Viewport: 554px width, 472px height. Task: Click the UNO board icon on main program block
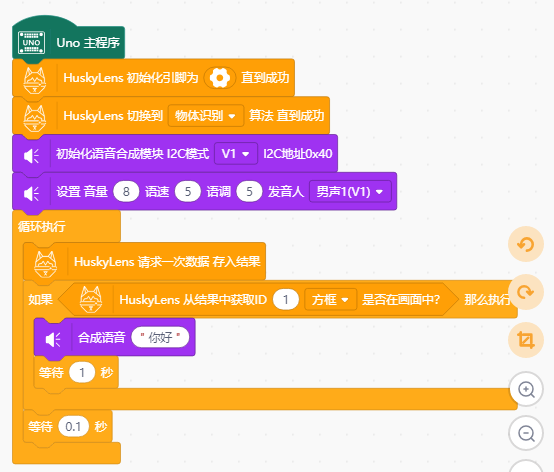[31, 43]
